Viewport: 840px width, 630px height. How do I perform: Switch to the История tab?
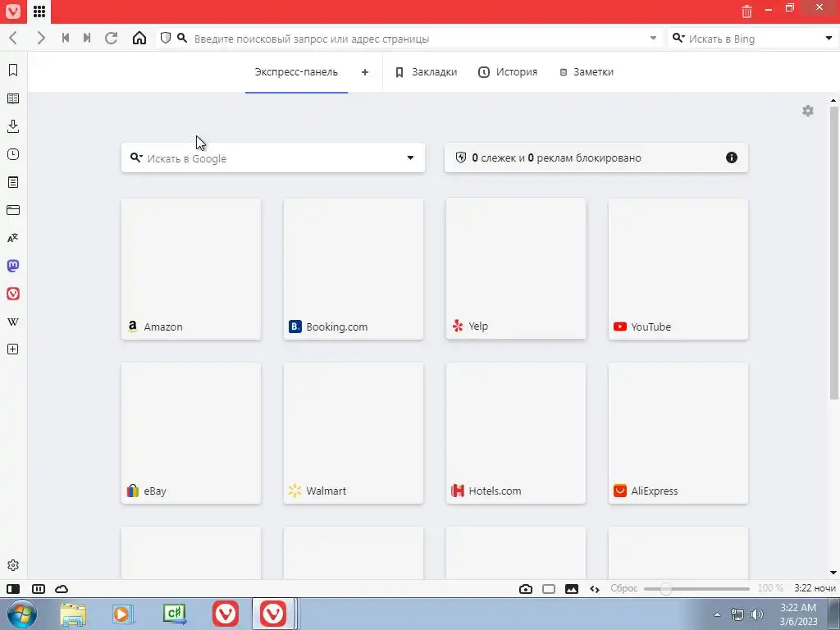point(507,72)
